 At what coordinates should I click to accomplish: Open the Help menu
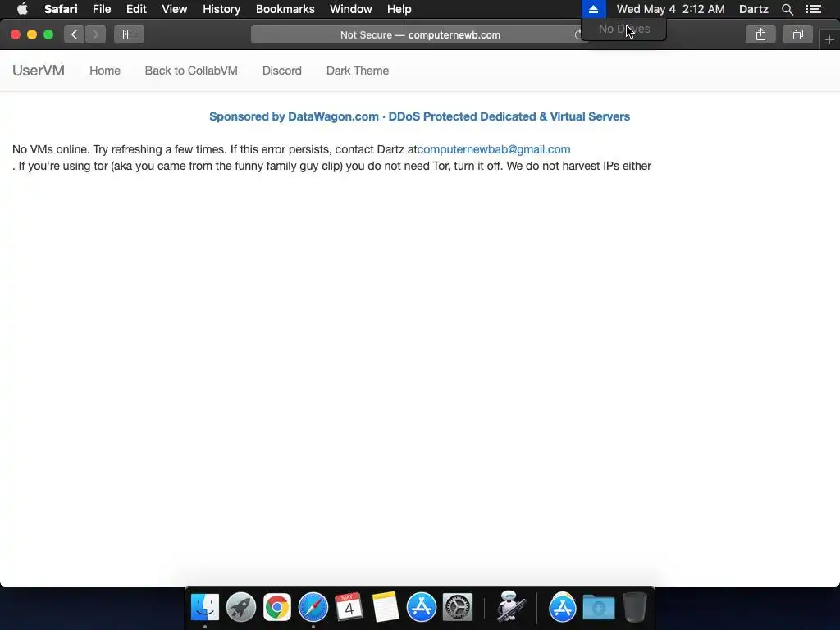pos(399,9)
